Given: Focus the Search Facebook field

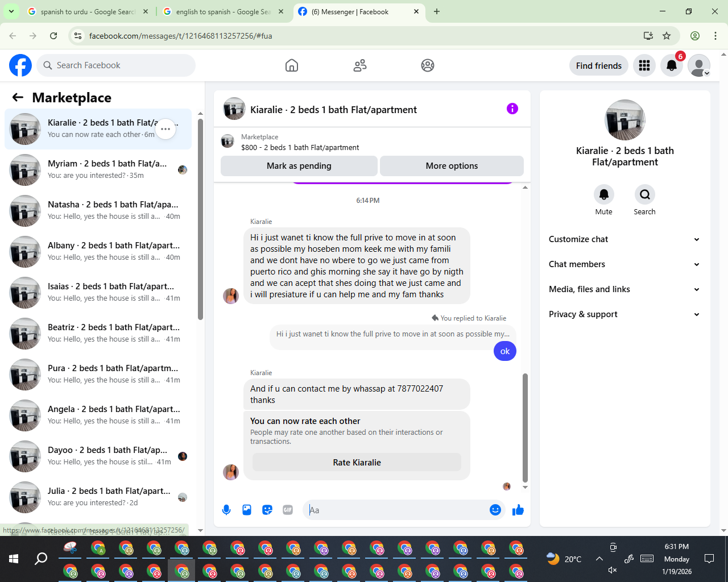Looking at the screenshot, I should (116, 65).
